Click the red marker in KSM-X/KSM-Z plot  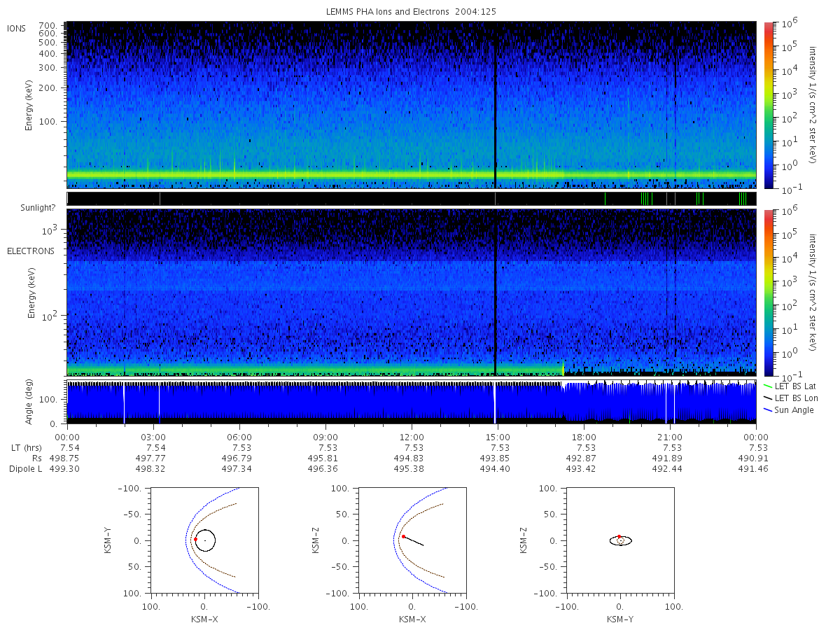pos(403,536)
